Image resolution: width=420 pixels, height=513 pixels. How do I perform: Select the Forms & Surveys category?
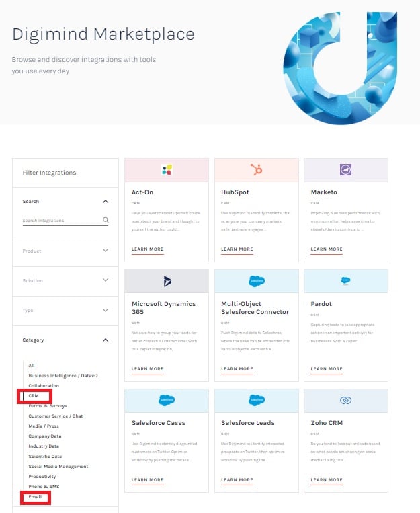[x=48, y=406]
